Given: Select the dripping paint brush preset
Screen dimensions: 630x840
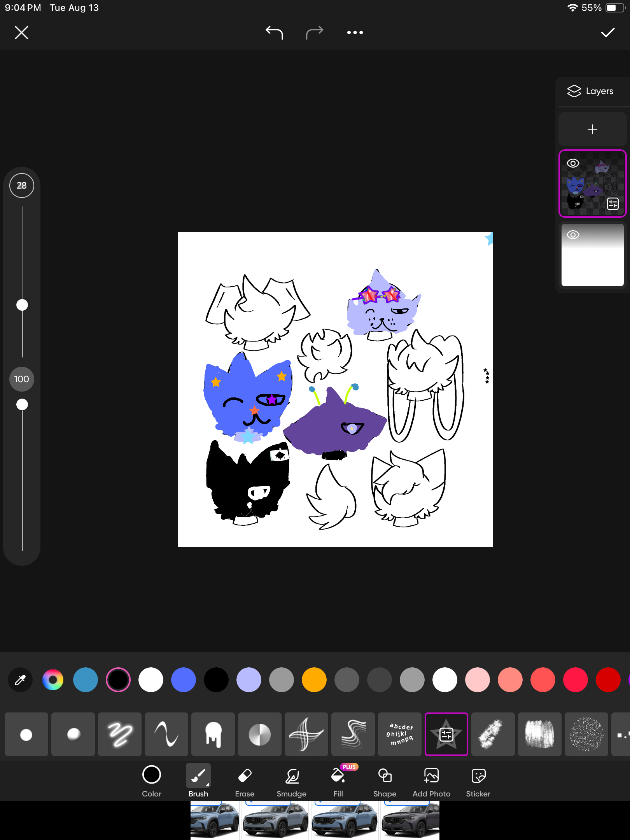Looking at the screenshot, I should click(213, 734).
